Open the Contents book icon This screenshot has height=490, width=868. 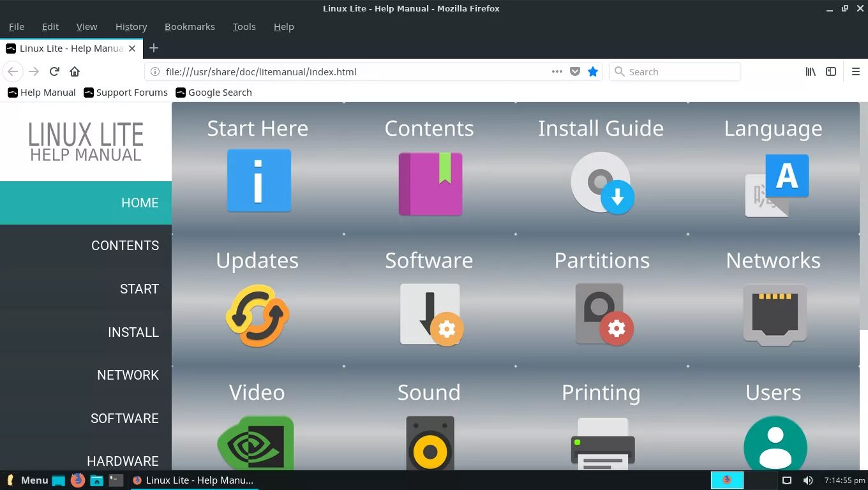(430, 184)
